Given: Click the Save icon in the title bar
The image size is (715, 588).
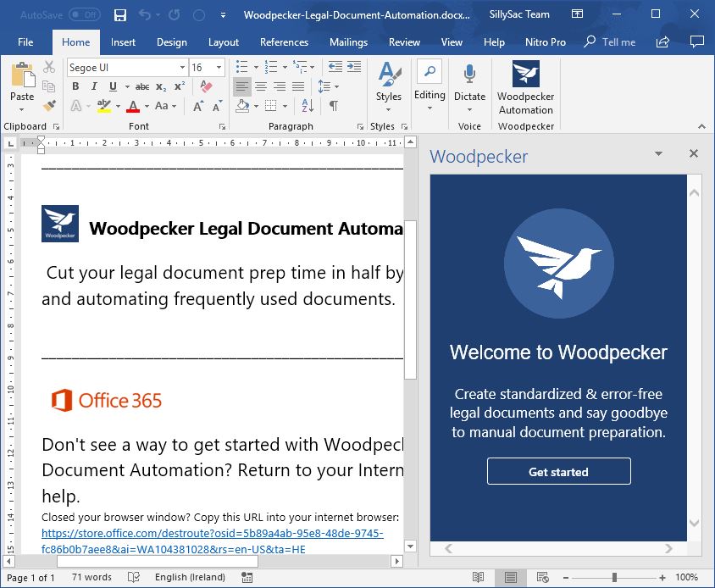Looking at the screenshot, I should pos(120,15).
